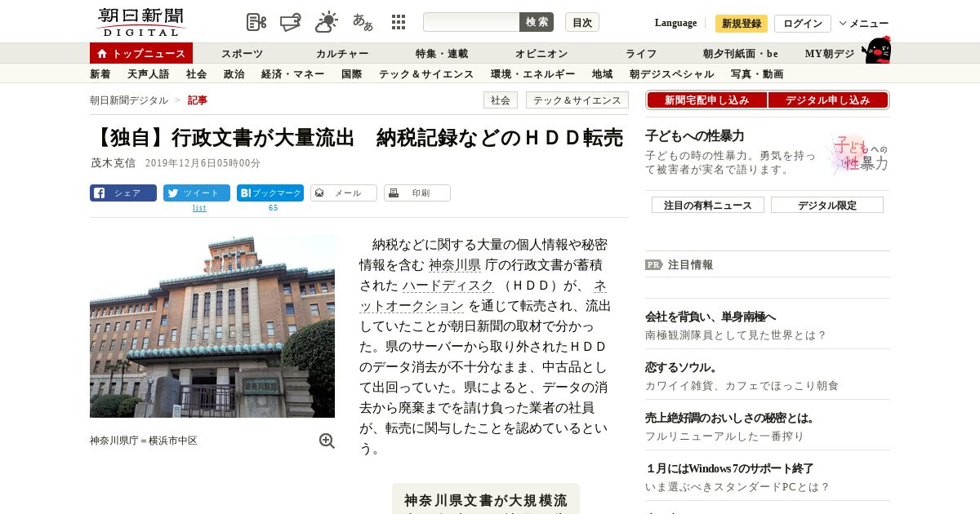Open 環境・エネルギー in sub navigation
The image size is (980, 514).
(x=532, y=74)
